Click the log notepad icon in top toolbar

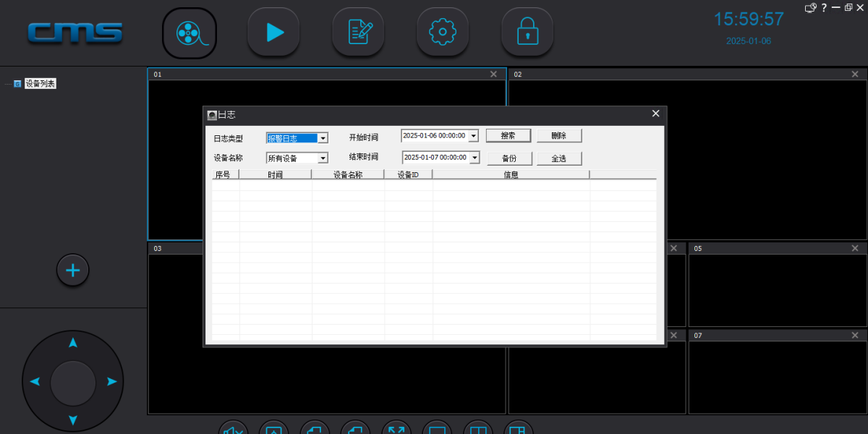(358, 33)
